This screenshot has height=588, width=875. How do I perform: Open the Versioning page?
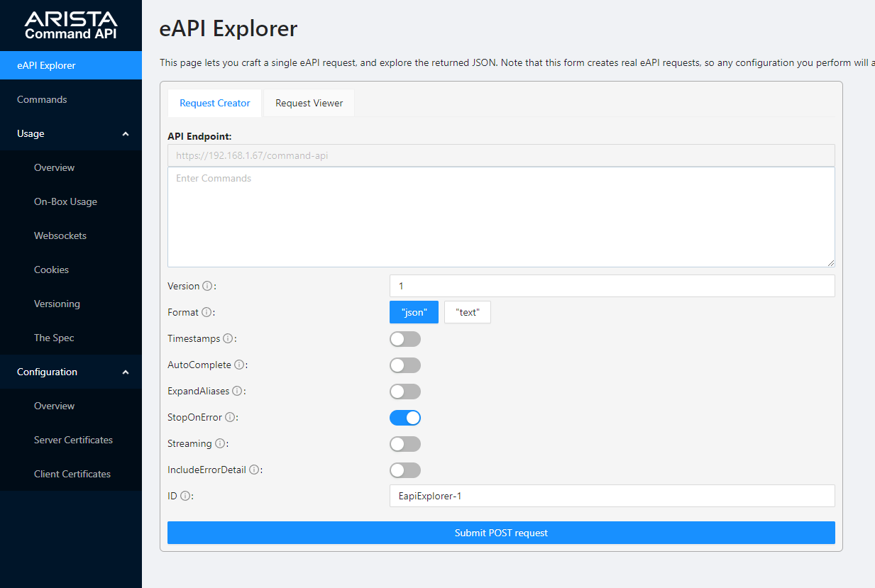71,304
